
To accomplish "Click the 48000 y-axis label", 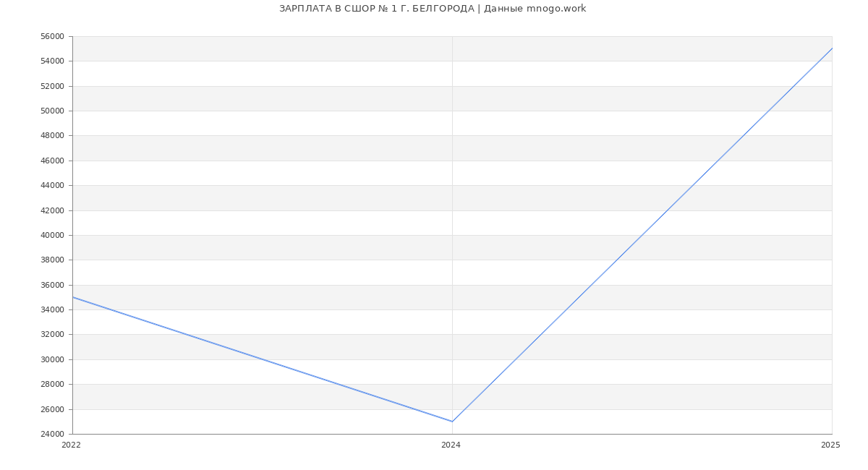I will click(x=52, y=136).
